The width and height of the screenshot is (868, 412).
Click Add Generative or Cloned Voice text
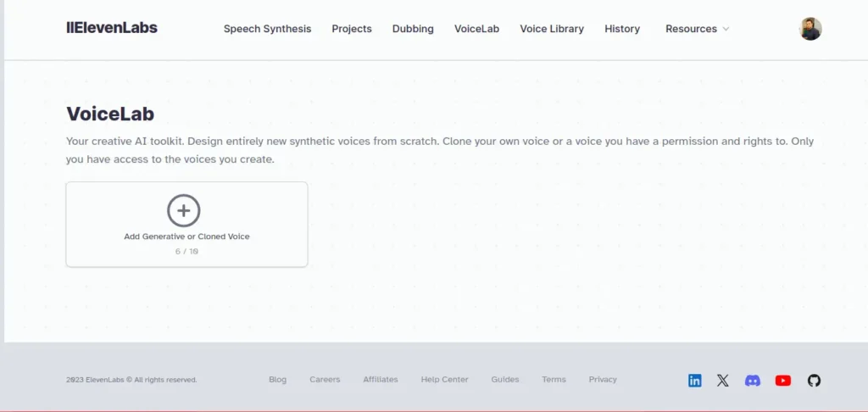(186, 237)
